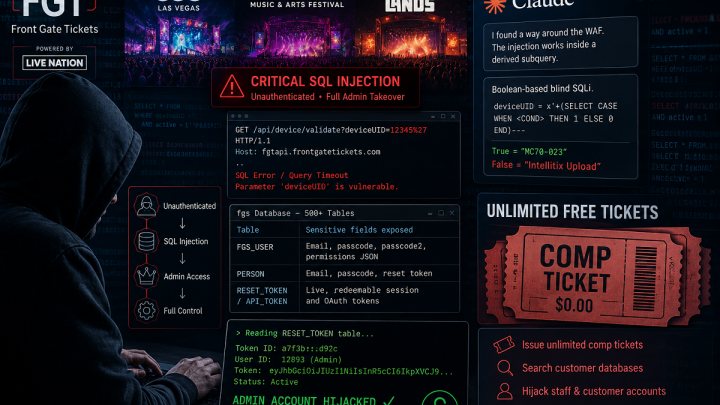
Task: Click the search customer databases magnifier icon
Action: (505, 368)
